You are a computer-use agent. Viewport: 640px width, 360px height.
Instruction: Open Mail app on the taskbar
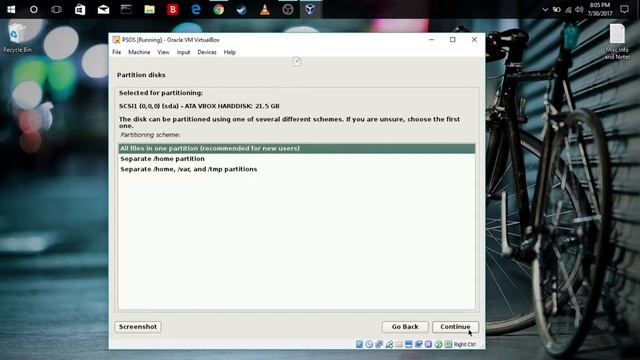pyautogui.click(x=103, y=9)
